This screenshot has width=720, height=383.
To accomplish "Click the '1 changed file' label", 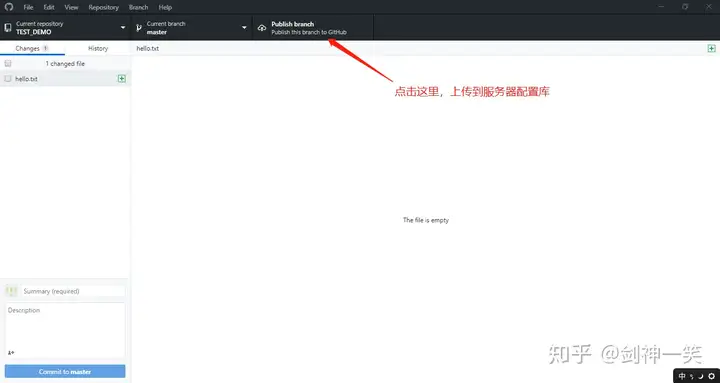I will (65, 64).
